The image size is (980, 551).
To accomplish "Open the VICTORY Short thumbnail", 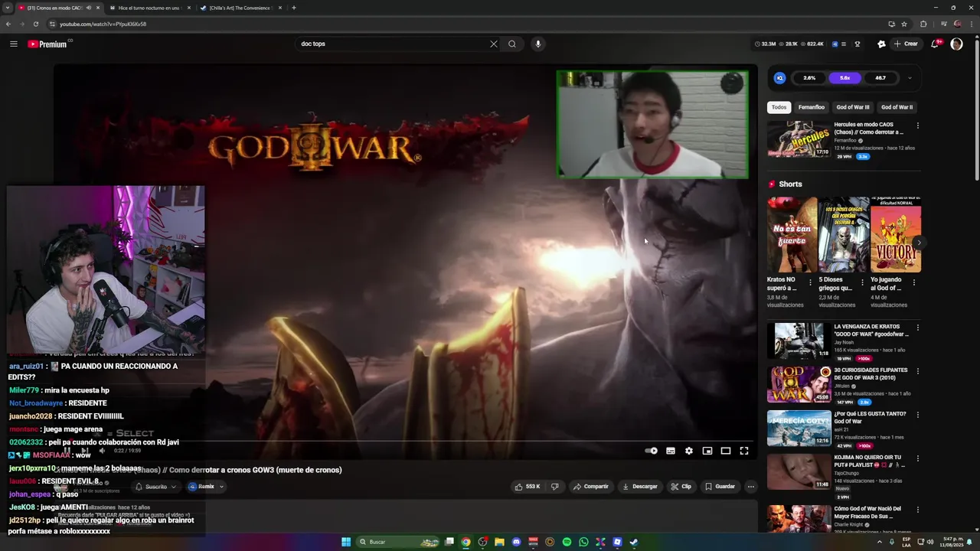I will 895,235.
